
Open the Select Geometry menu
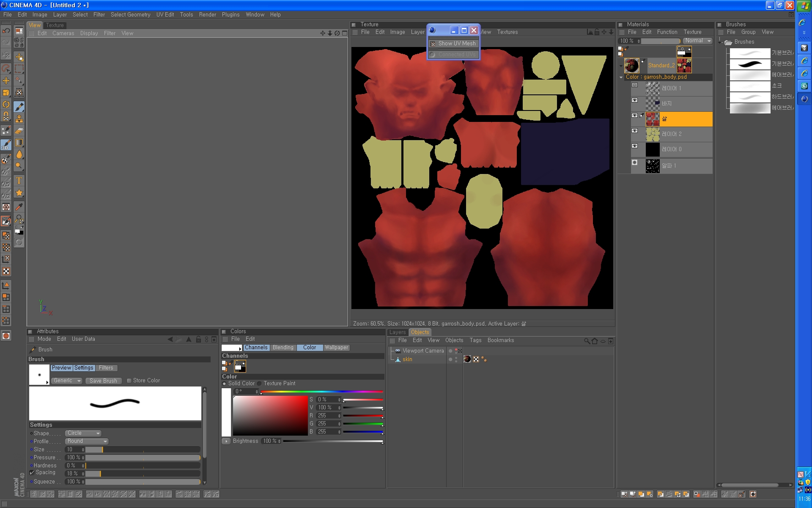tap(130, 15)
